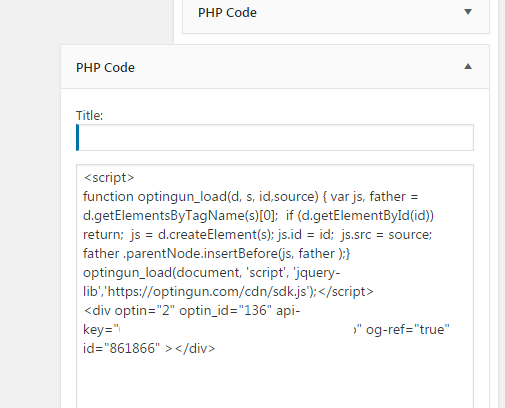
Task: Click the line ending with 'id="861866" ></div>'
Action: (149, 349)
